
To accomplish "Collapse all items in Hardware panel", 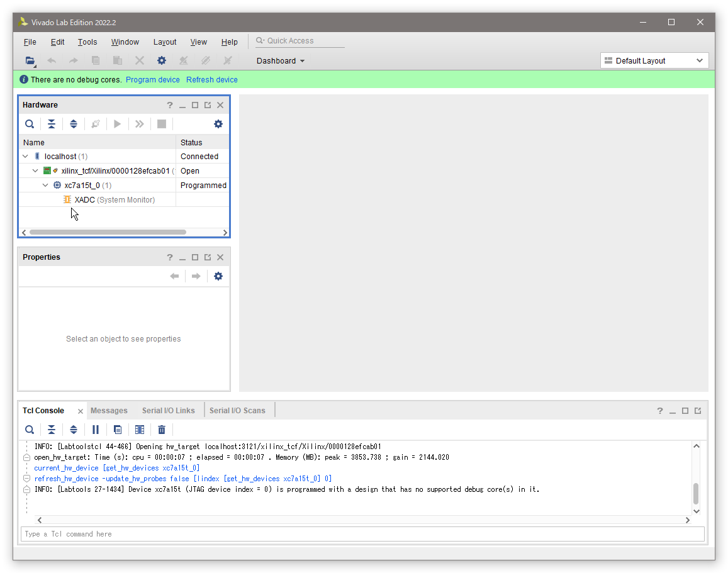I will [x=52, y=124].
